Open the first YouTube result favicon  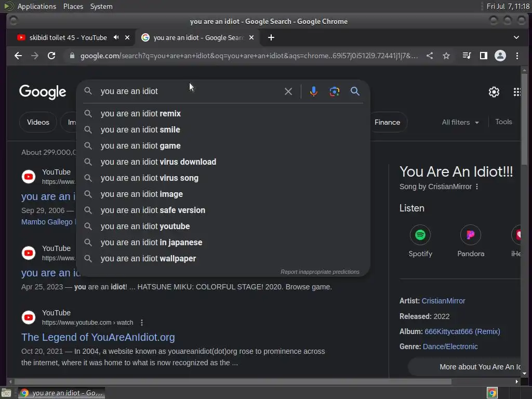(x=29, y=177)
